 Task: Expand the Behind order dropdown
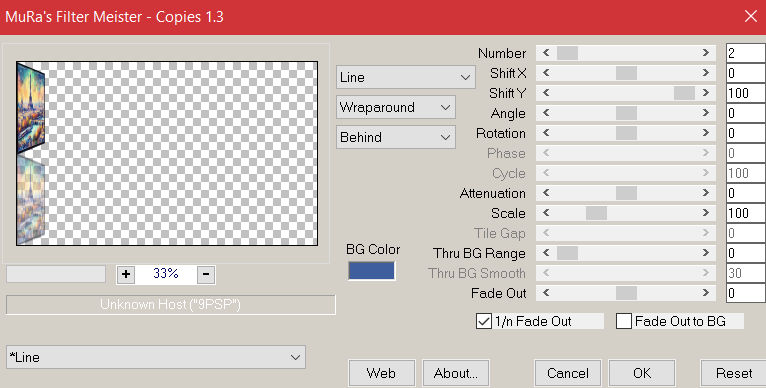tap(396, 137)
